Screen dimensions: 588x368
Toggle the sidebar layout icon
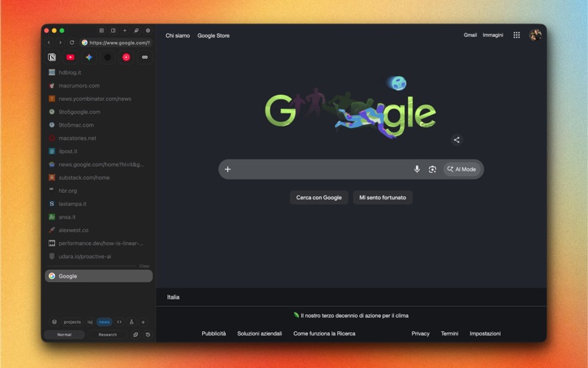pyautogui.click(x=101, y=30)
